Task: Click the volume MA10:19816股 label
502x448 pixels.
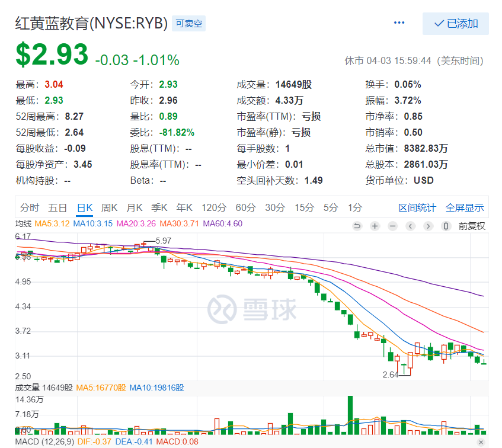Action: (x=157, y=388)
